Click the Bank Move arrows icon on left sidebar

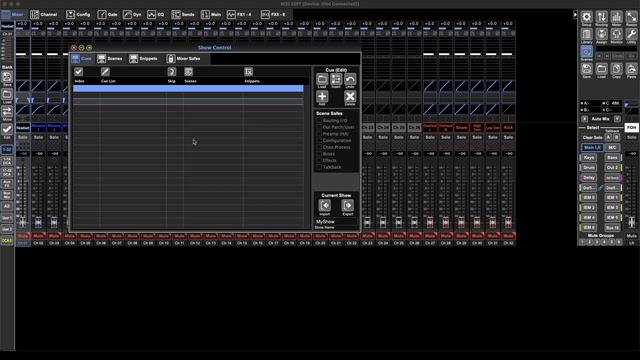point(7,112)
